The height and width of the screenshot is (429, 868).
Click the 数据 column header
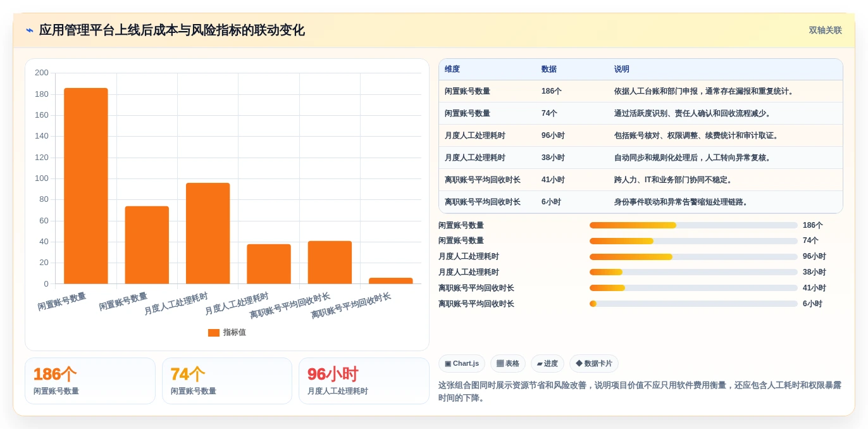click(549, 70)
